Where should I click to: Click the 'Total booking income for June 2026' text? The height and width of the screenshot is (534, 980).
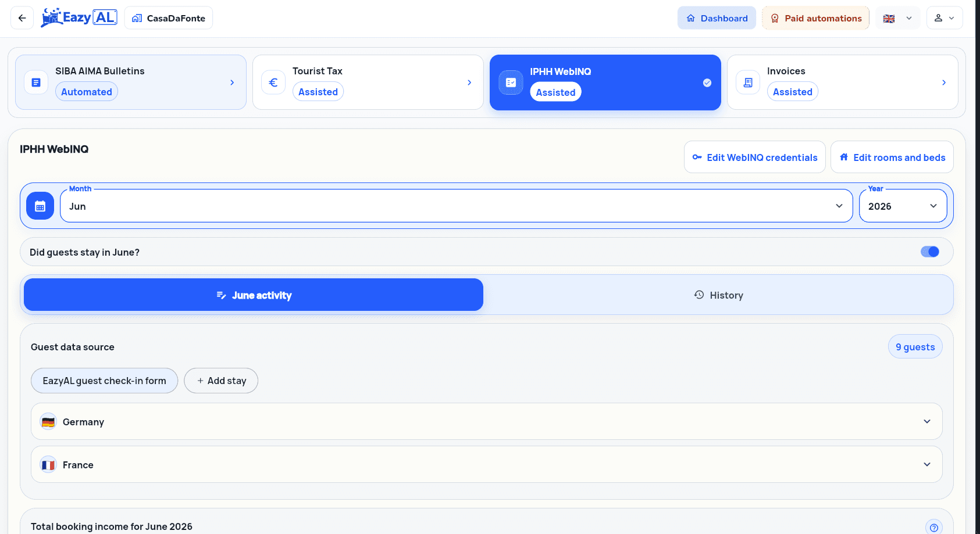tap(112, 526)
